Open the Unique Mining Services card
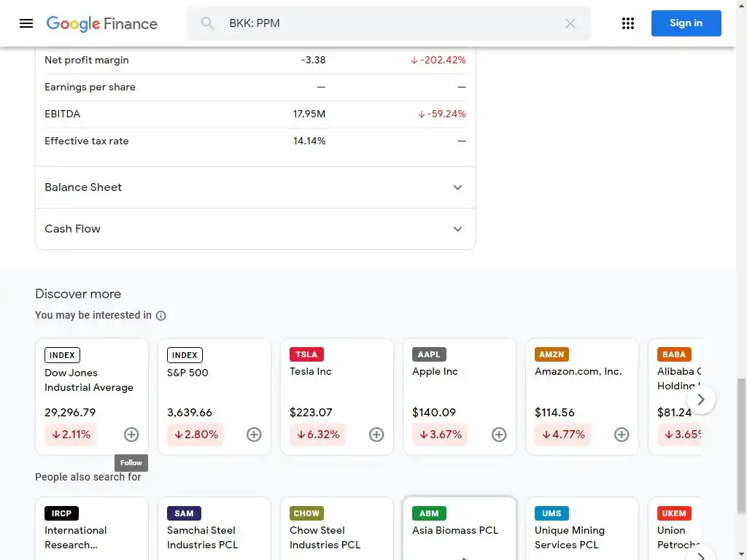Viewport: 747px width, 560px height. point(581,530)
